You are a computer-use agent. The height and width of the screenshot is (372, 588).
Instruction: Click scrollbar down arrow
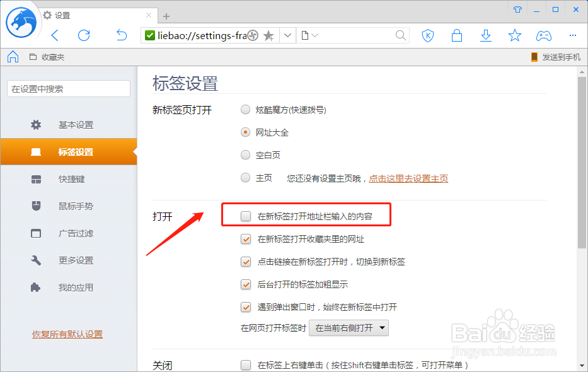coord(582,366)
